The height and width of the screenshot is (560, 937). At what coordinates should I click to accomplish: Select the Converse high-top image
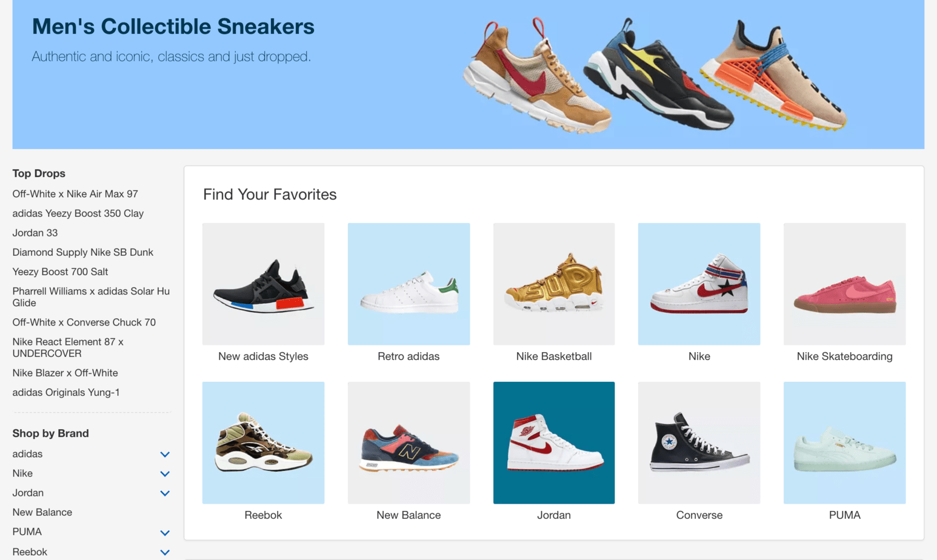(699, 442)
